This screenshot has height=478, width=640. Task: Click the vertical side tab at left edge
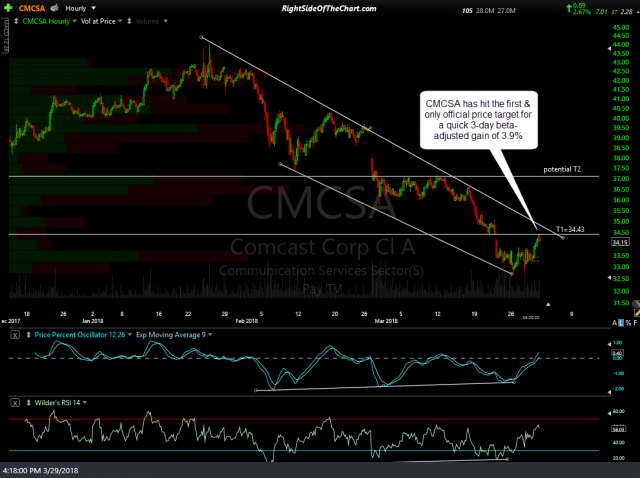pos(5,34)
